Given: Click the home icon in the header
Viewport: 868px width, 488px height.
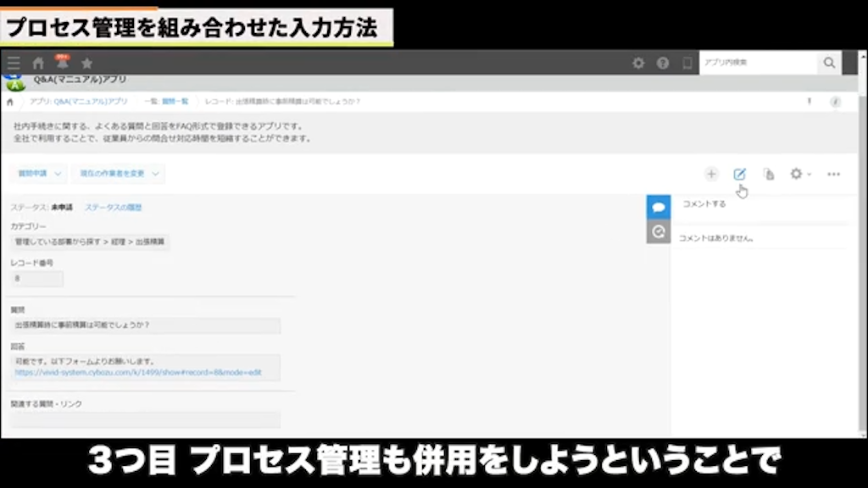Looking at the screenshot, I should 36,62.
